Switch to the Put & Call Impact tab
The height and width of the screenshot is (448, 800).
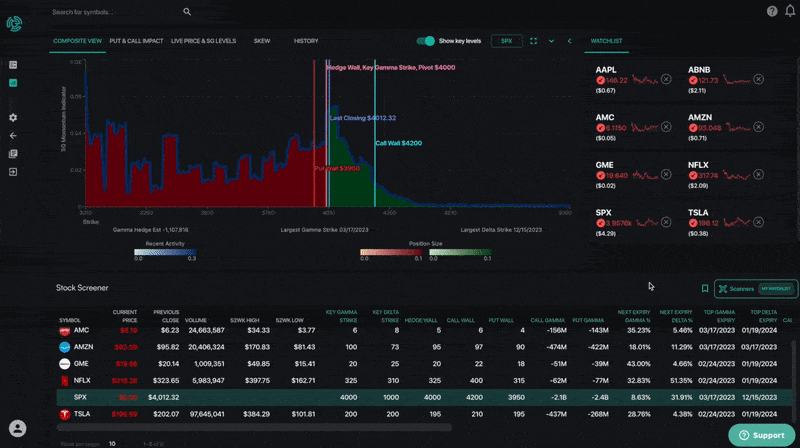[x=136, y=41]
